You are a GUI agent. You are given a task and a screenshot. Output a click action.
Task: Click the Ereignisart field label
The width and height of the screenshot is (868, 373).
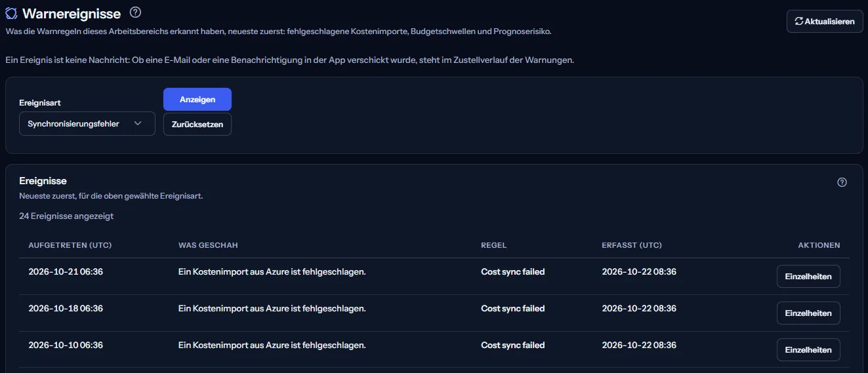(x=40, y=103)
